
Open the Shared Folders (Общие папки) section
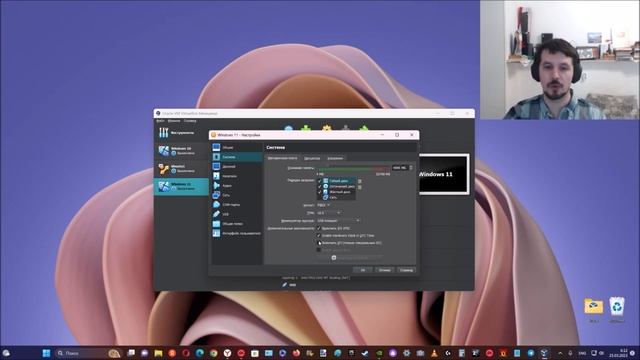point(237,224)
